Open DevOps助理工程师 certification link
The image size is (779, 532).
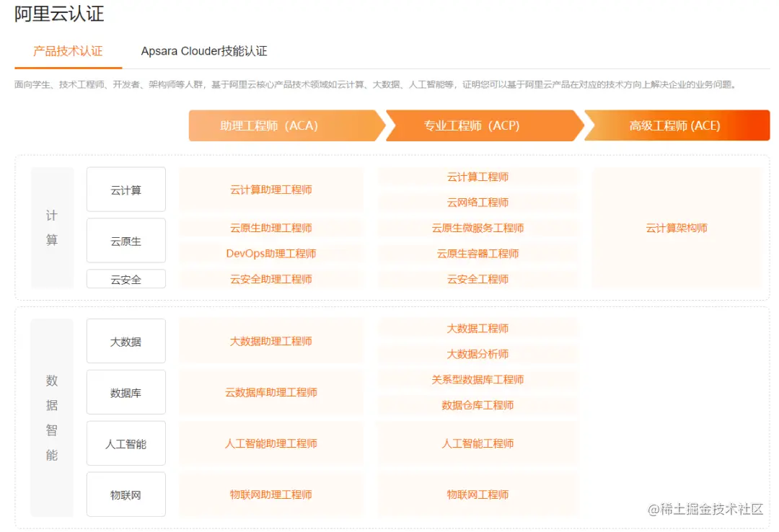pos(271,254)
